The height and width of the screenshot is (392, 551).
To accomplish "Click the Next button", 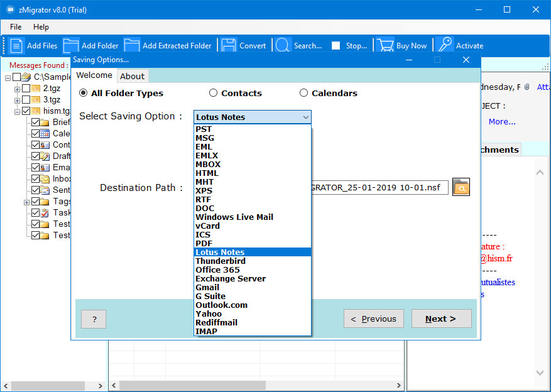I will tap(441, 318).
